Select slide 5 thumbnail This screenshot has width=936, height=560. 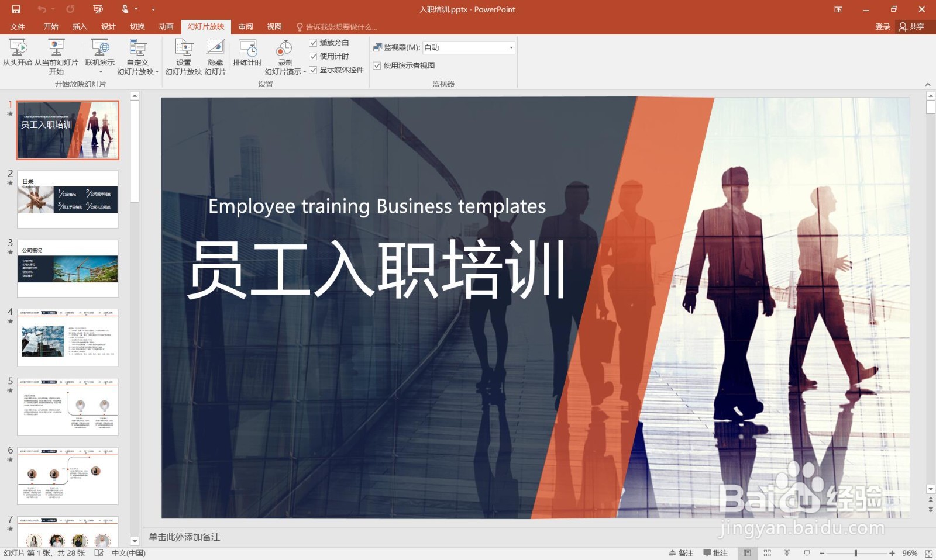pos(68,407)
